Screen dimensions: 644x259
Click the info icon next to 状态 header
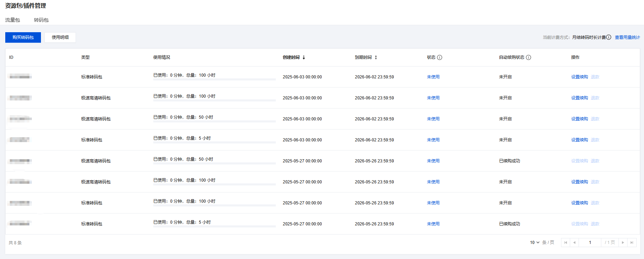tap(440, 57)
